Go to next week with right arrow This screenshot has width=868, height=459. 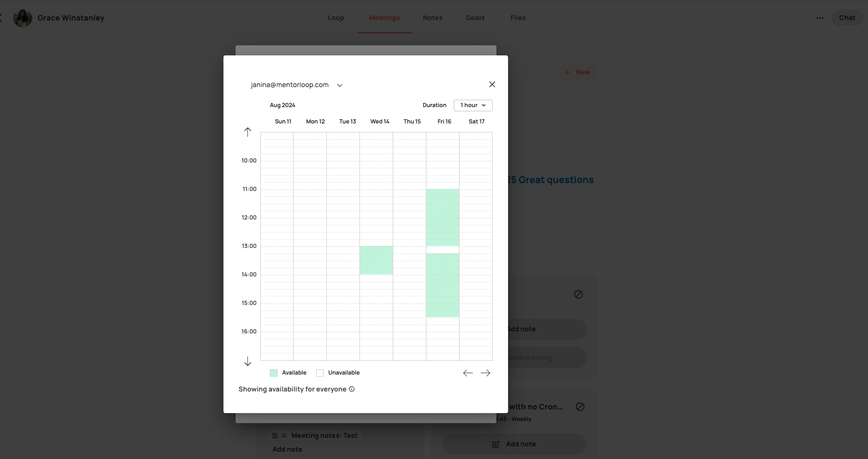coord(485,373)
